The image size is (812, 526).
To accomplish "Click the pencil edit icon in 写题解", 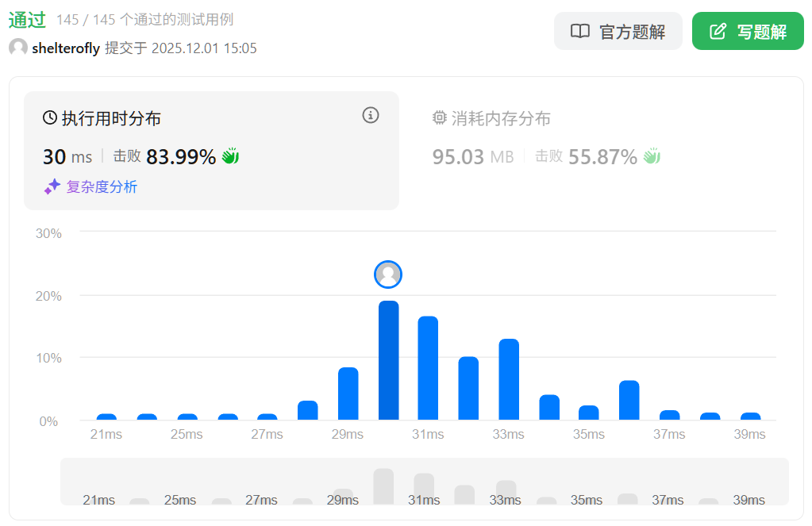I will [718, 32].
